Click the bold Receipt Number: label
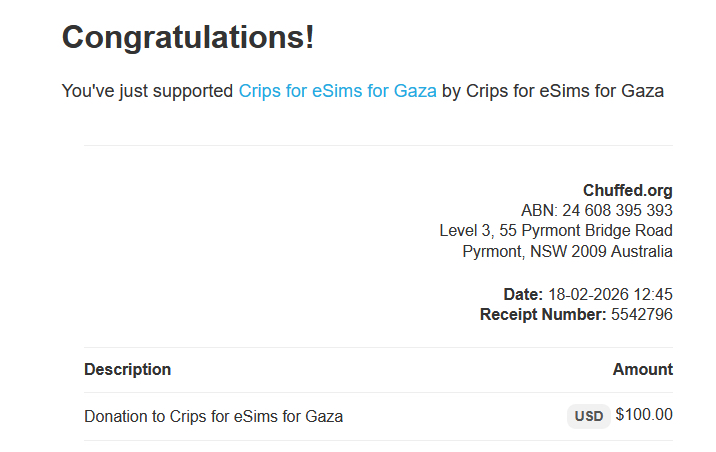The width and height of the screenshot is (716, 452). [542, 315]
